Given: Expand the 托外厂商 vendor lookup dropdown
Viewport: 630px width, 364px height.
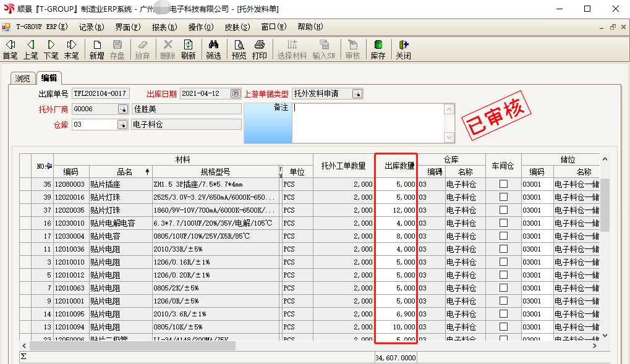Looking at the screenshot, I should pos(122,109).
